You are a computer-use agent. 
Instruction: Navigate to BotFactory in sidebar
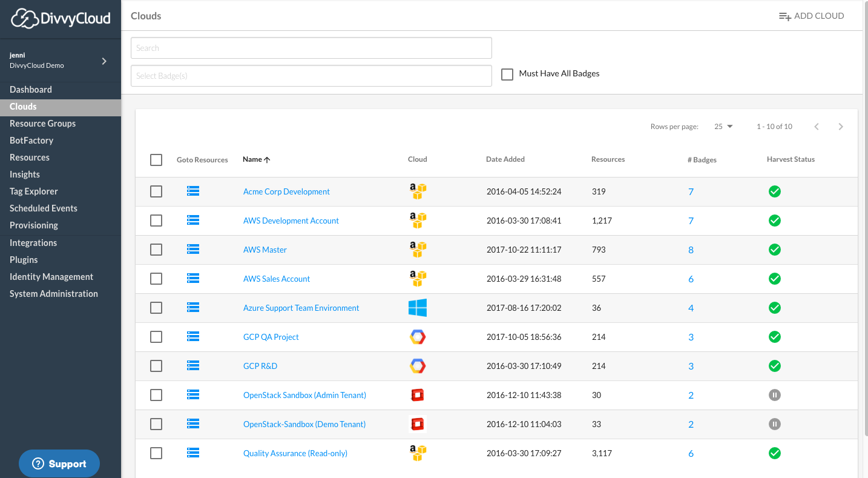pyautogui.click(x=31, y=140)
